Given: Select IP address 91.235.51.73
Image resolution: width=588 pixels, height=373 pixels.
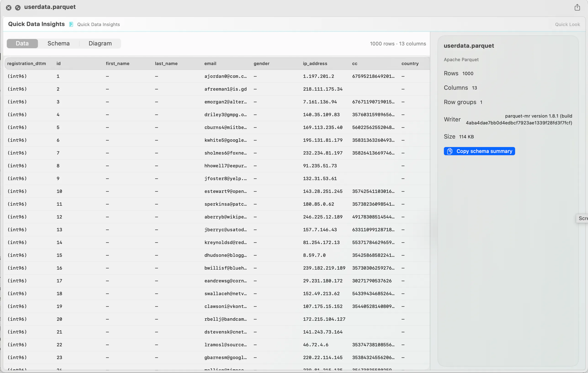Looking at the screenshot, I should click(320, 166).
